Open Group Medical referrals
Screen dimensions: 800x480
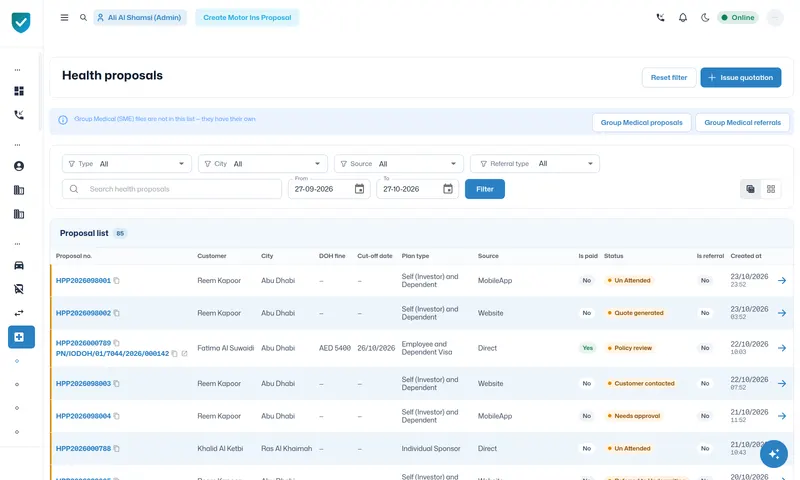(x=742, y=122)
